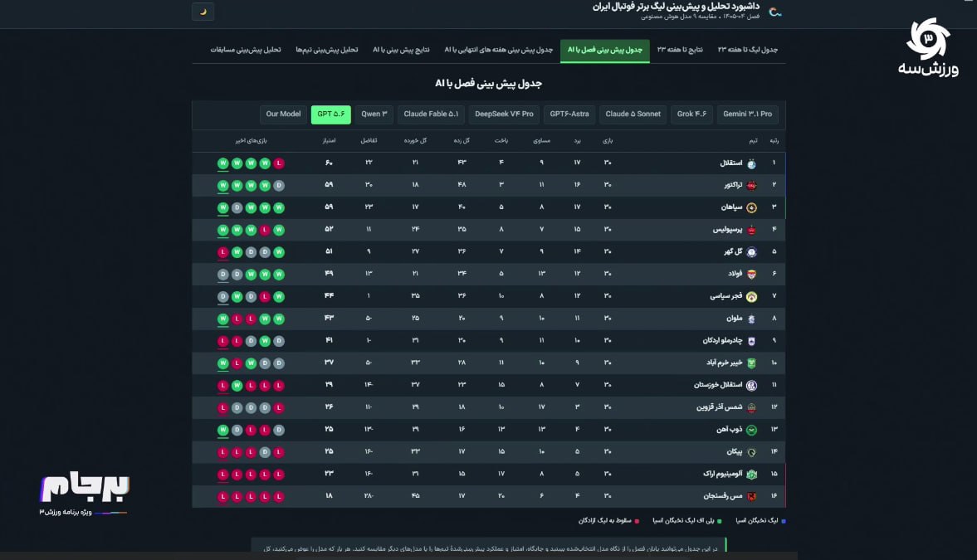Click the شمس آذر قزوین team crest
This screenshot has height=560, width=977.
(x=751, y=407)
